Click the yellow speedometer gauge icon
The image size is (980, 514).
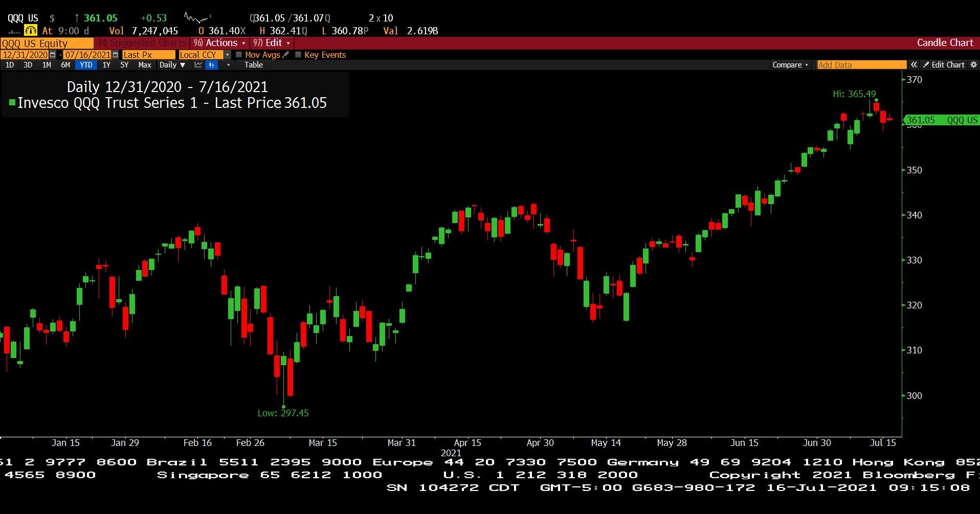point(31,31)
